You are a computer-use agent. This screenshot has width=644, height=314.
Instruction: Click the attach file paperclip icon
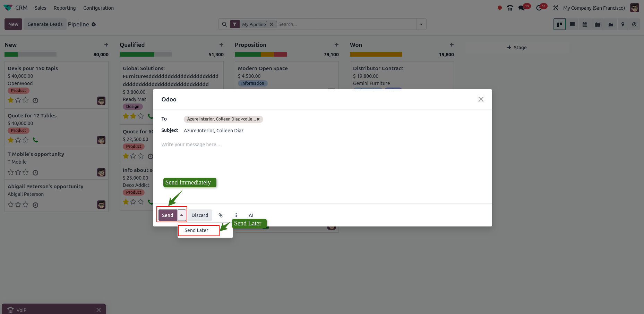pyautogui.click(x=221, y=215)
